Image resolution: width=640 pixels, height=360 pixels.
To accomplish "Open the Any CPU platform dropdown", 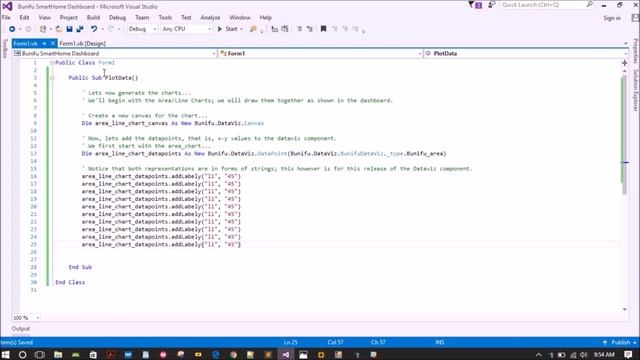I will 186,29.
